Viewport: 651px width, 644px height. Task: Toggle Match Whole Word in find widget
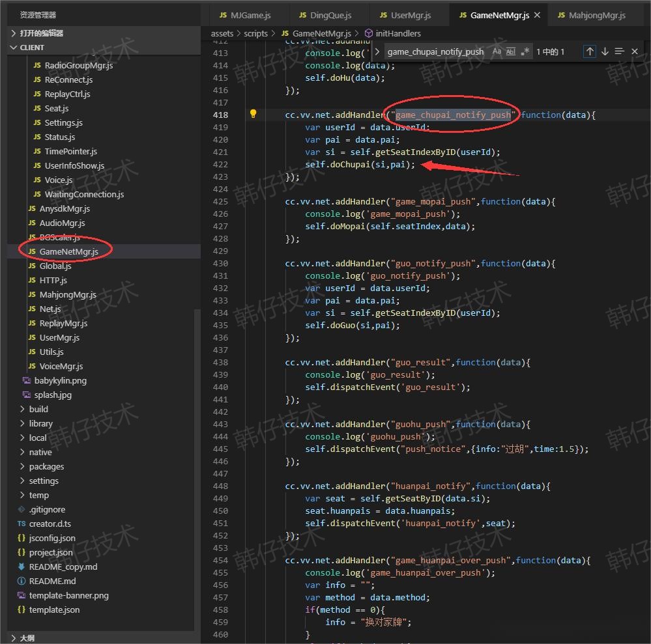511,51
